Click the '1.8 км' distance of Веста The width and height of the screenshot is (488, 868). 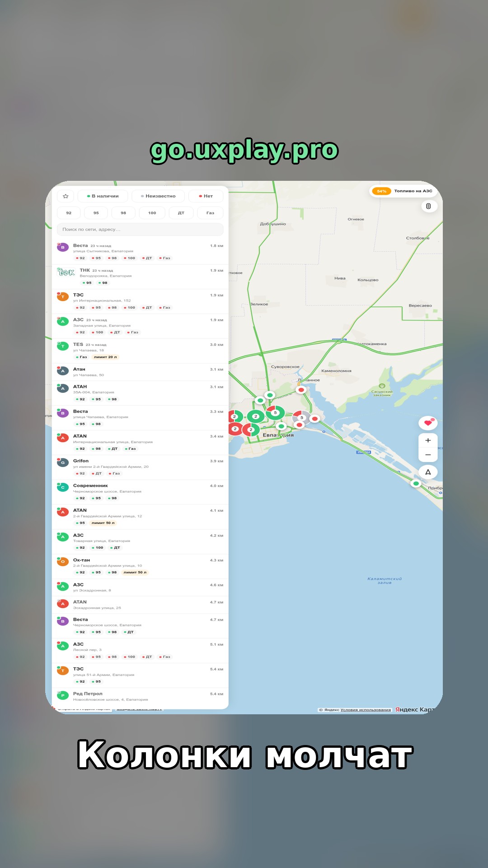(x=216, y=246)
